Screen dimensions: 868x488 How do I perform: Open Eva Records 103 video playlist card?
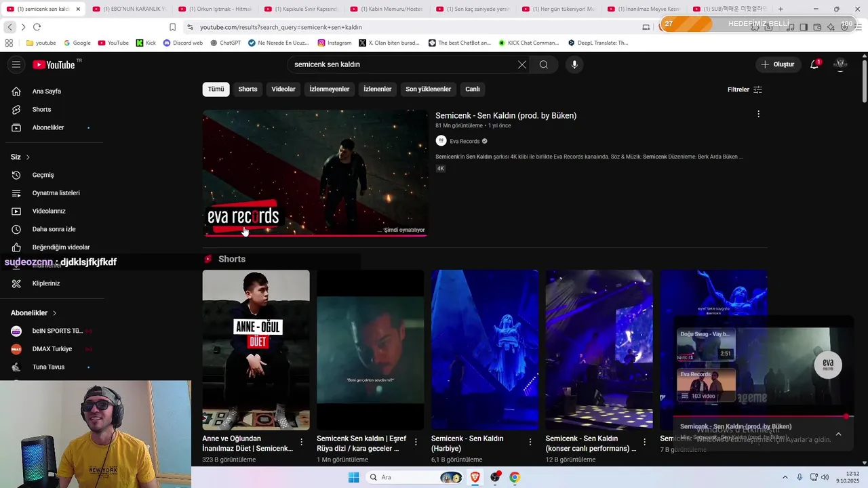706,385
